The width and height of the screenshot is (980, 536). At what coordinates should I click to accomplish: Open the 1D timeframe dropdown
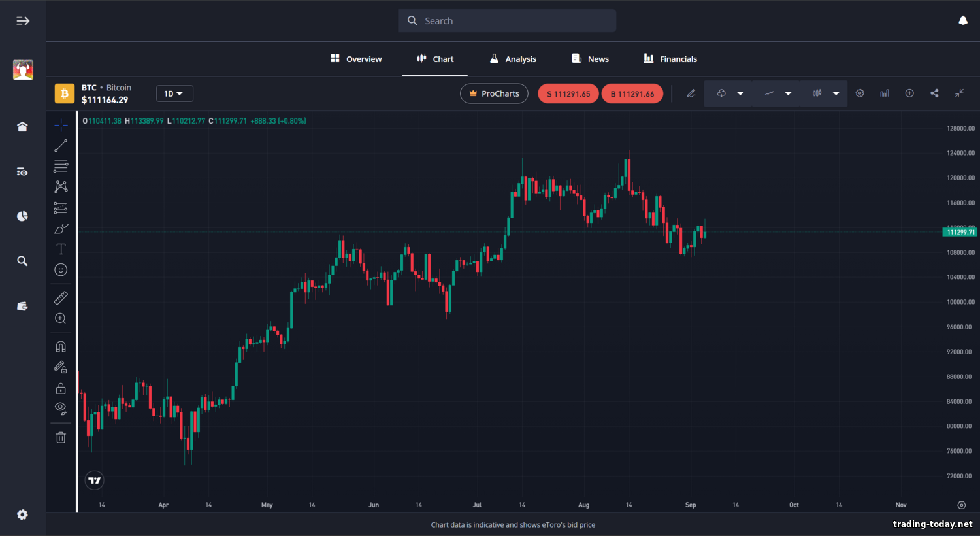(x=174, y=93)
